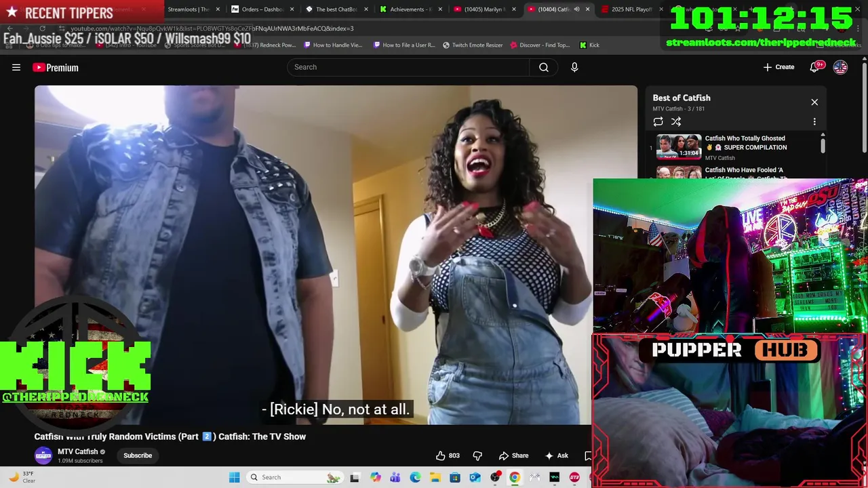The width and height of the screenshot is (868, 488).
Task: Click the browser address bar URL
Action: click(212, 28)
